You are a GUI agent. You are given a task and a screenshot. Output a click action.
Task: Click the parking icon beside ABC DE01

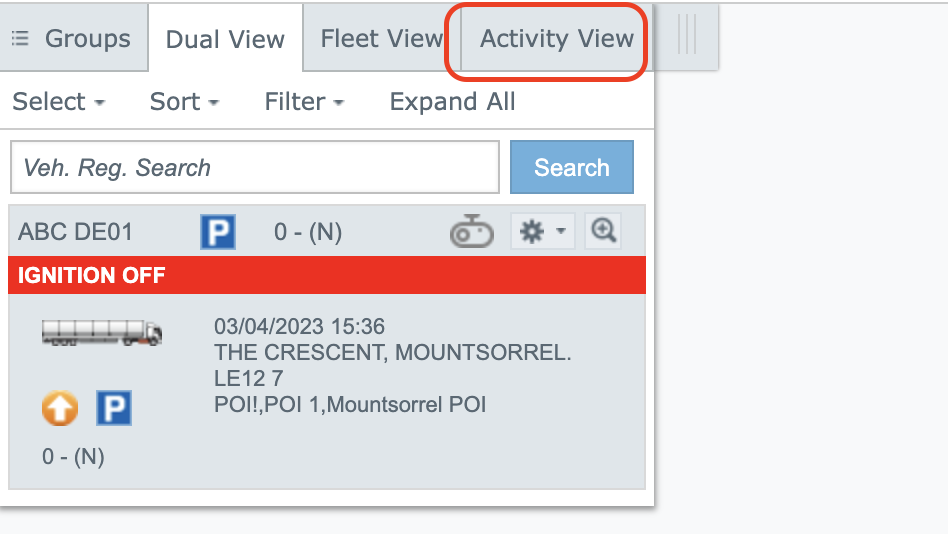218,232
